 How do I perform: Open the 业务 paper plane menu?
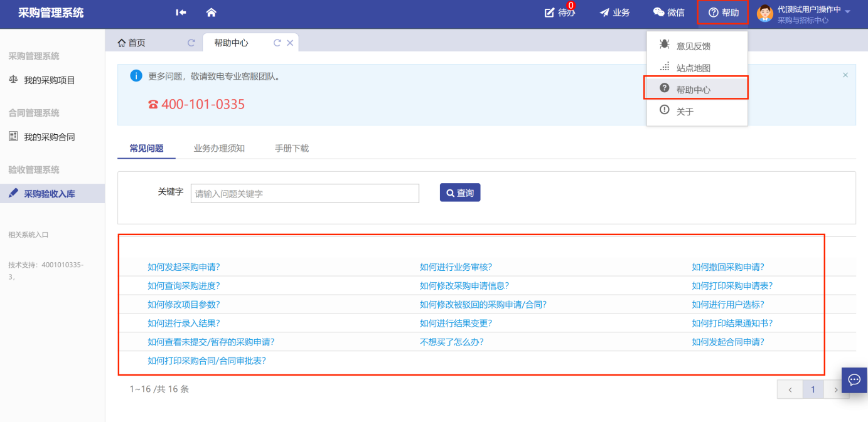point(614,13)
